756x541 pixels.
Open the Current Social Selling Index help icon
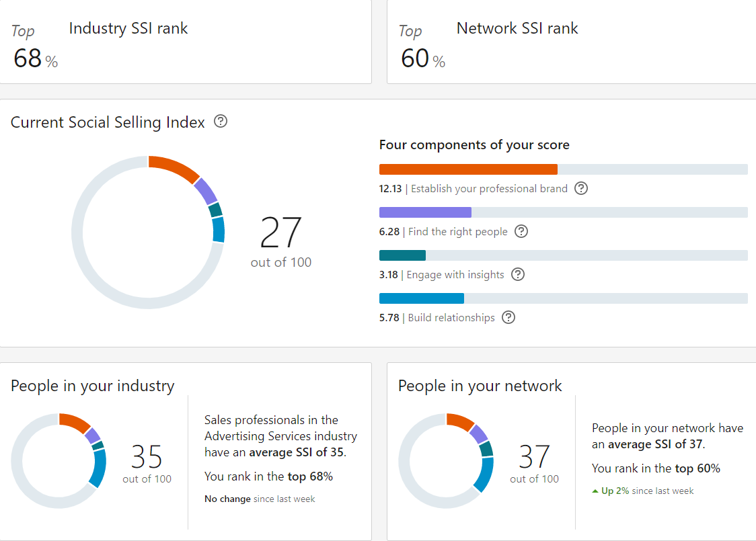tap(221, 122)
